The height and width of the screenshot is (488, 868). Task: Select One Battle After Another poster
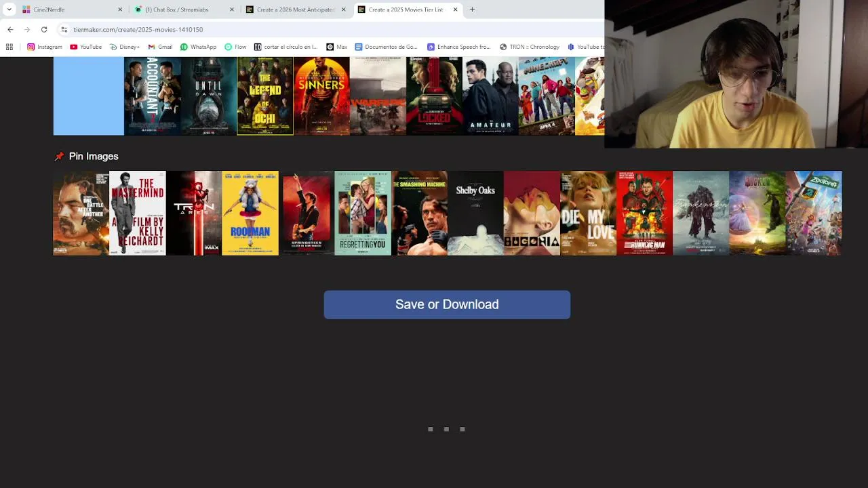tap(81, 213)
